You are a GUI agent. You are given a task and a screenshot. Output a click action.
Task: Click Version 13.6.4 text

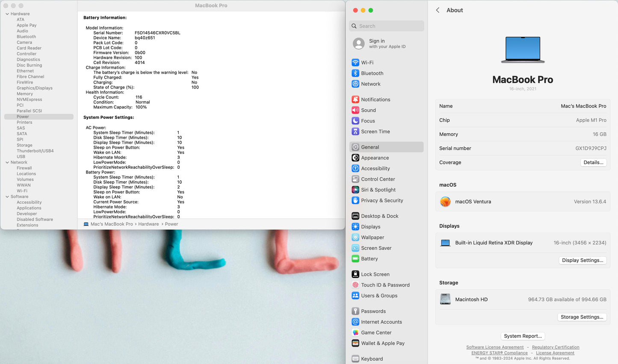tap(590, 202)
